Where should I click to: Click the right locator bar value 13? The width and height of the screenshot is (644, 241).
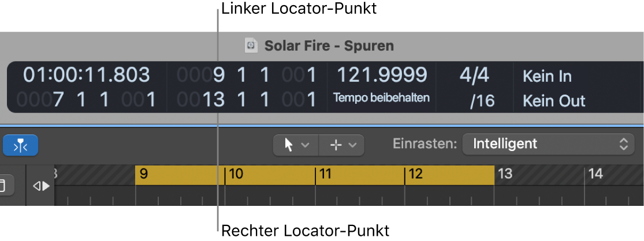click(x=213, y=101)
